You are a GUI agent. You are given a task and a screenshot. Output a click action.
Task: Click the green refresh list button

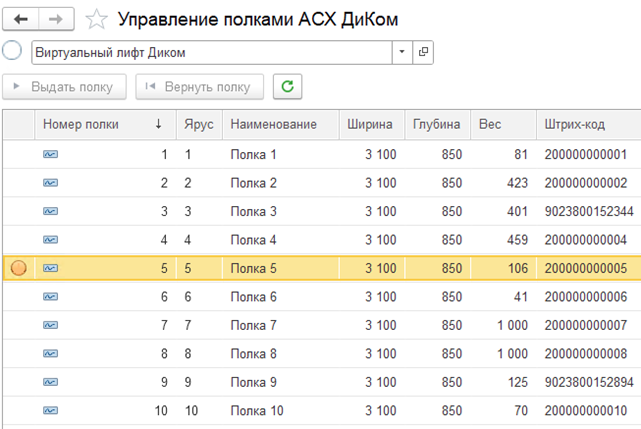[287, 87]
